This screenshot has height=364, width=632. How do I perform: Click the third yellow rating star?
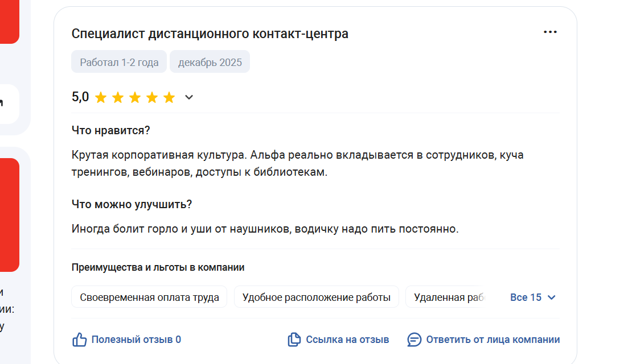(135, 97)
